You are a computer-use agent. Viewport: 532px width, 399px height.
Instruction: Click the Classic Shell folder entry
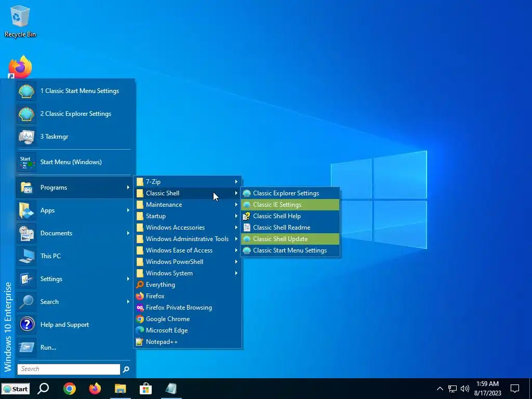click(x=188, y=193)
